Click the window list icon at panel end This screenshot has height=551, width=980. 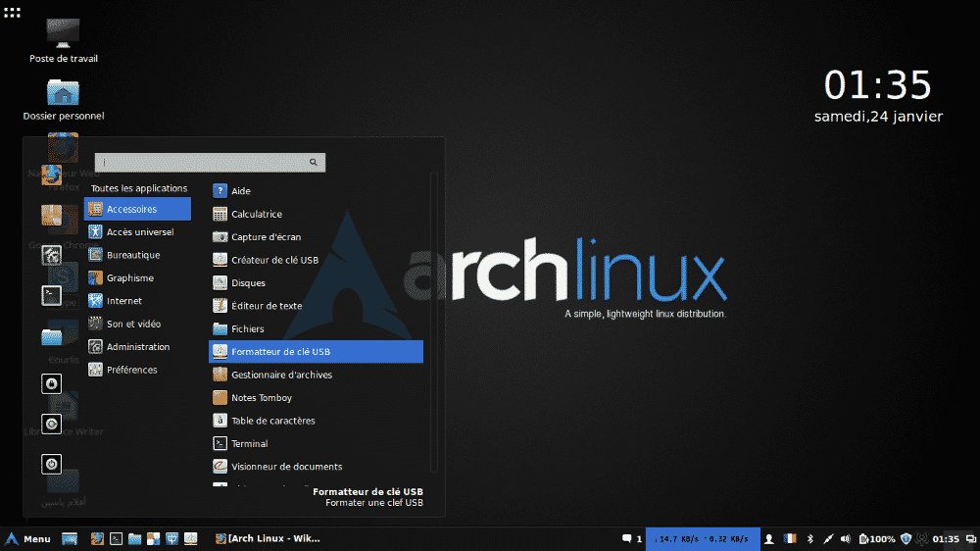[970, 538]
